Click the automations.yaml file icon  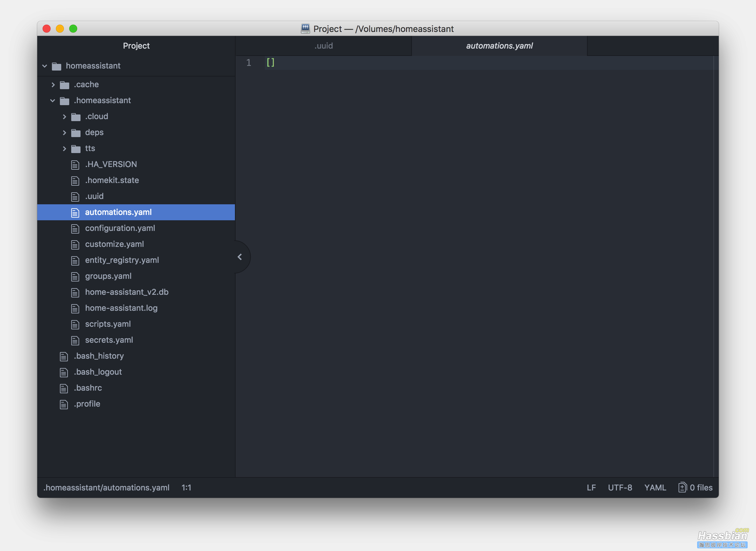75,213
